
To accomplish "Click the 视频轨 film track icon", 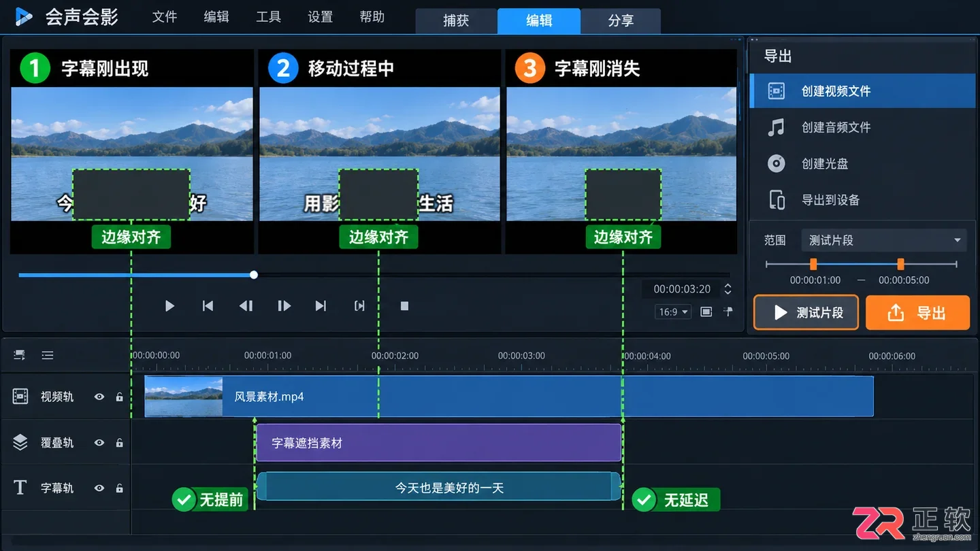I will coord(20,396).
